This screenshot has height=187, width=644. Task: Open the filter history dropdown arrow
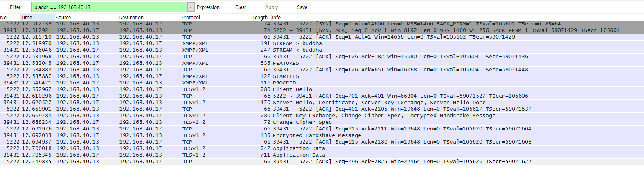tap(191, 7)
